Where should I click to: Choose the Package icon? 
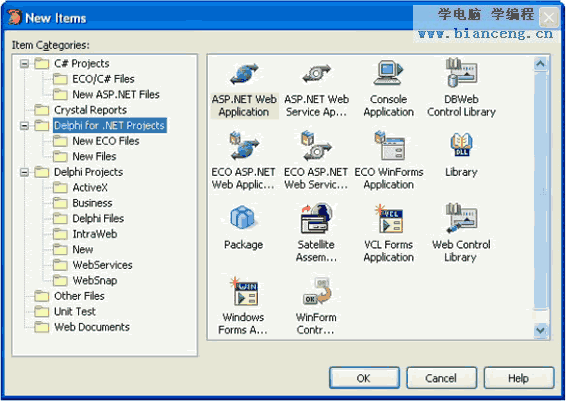[243, 217]
